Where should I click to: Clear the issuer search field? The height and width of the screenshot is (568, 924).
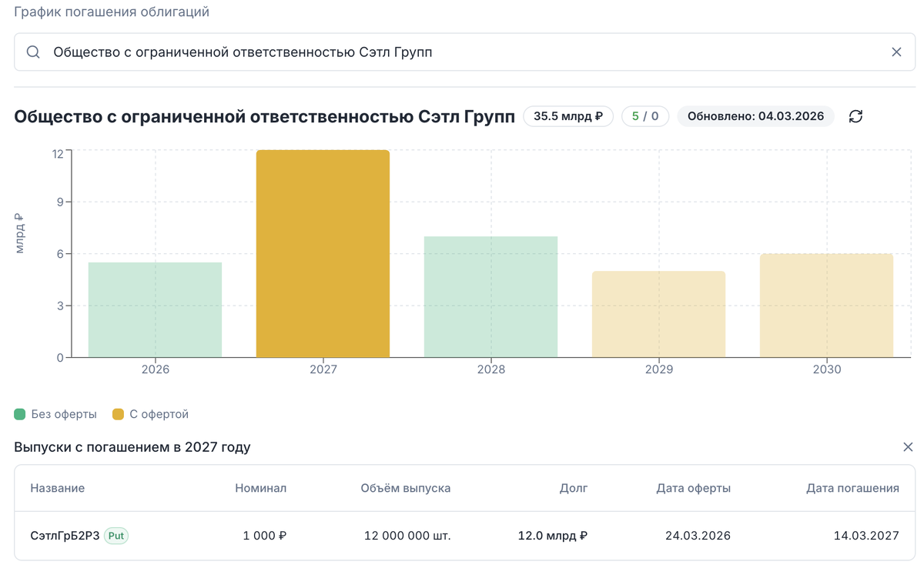[896, 52]
